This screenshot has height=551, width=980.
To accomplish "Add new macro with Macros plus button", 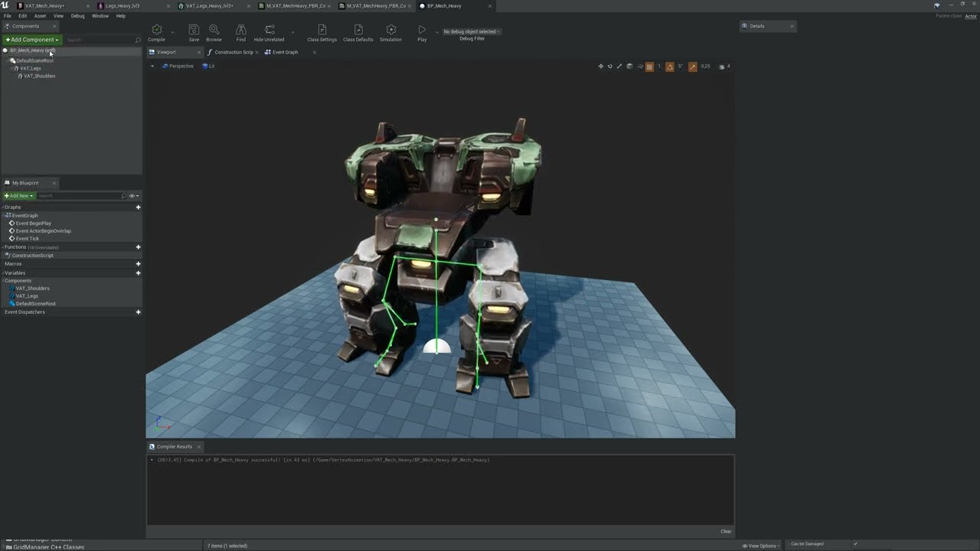I will 138,264.
